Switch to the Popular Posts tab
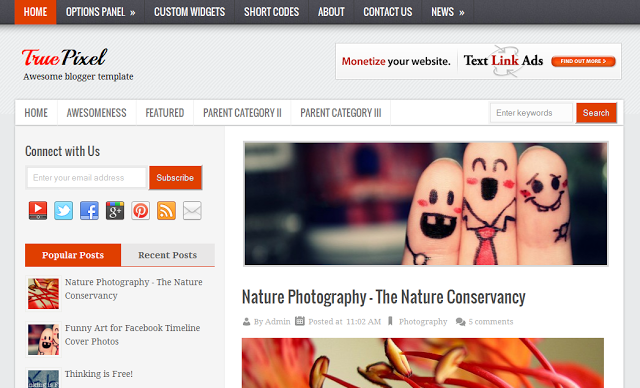Image resolution: width=640 pixels, height=388 pixels. (x=73, y=255)
